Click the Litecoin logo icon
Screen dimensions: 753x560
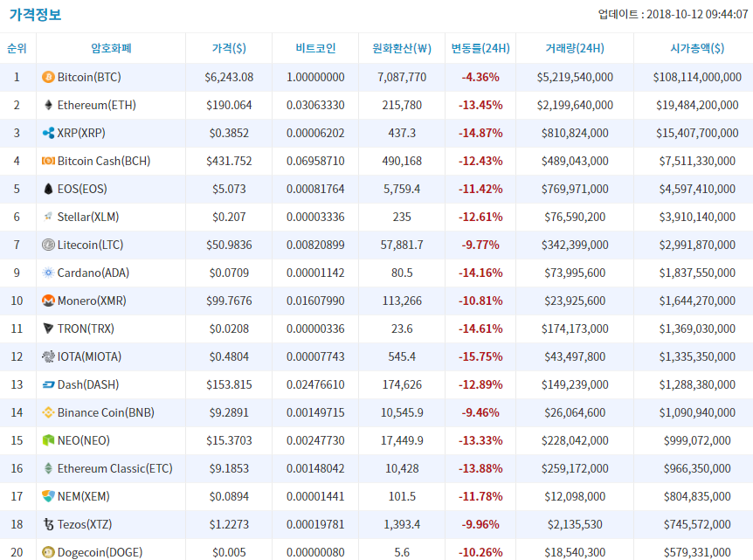pos(48,245)
